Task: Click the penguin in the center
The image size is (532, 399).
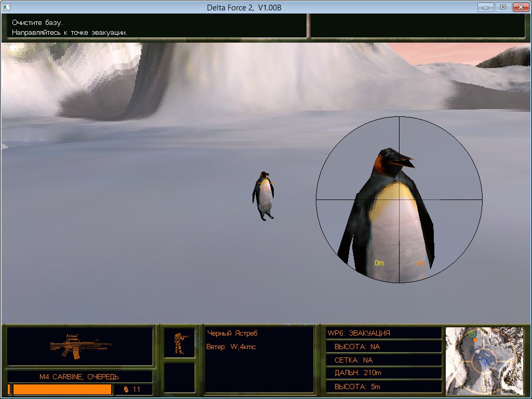Action: tap(263, 196)
